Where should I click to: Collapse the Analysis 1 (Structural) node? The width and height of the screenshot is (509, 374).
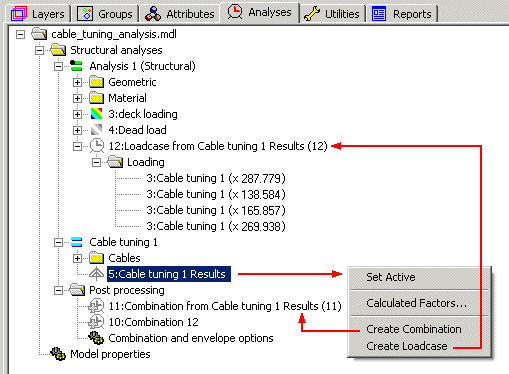[x=58, y=66]
